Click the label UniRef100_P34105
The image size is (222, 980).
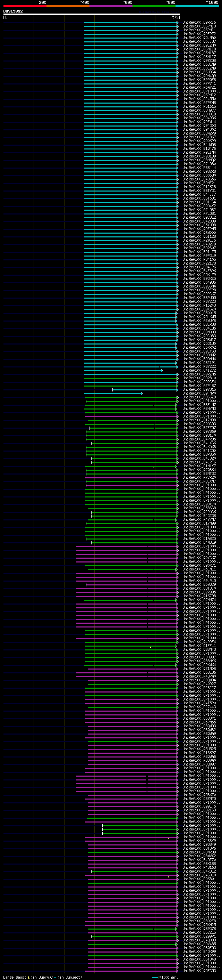(199, 259)
